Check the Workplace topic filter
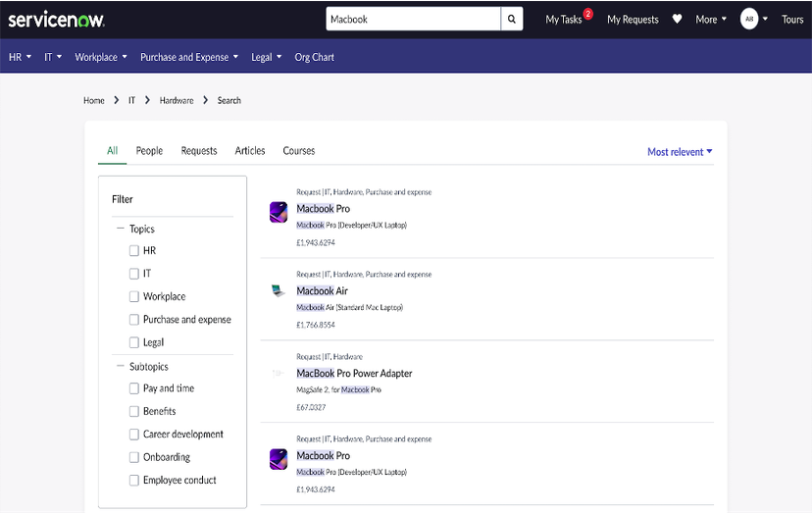The image size is (812, 514). 134,296
